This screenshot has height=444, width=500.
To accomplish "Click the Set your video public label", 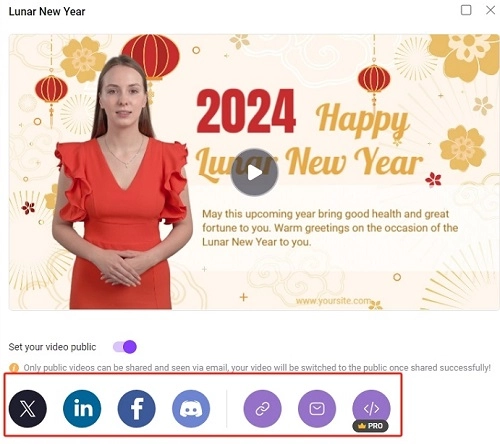I will (x=52, y=347).
